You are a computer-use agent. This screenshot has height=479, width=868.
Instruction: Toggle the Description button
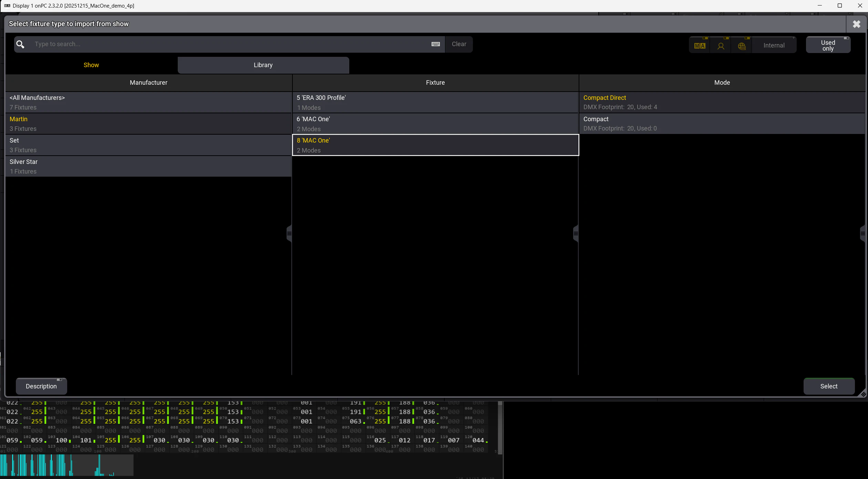(41, 386)
